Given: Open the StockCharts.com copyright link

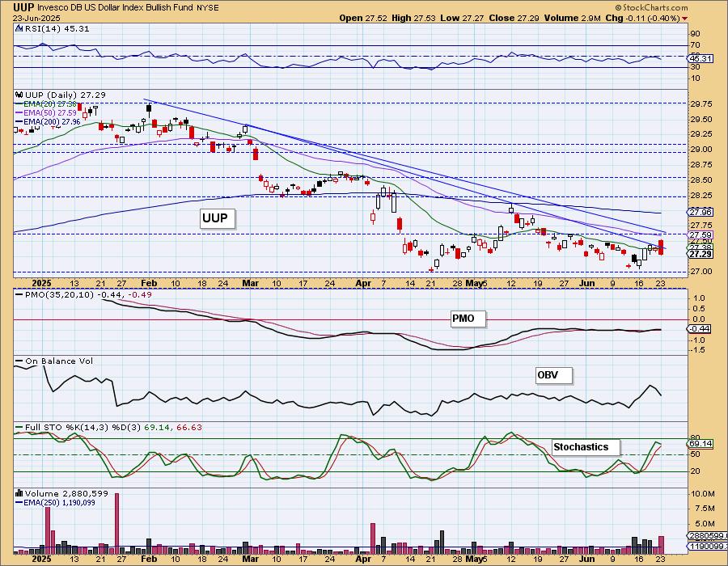Looking at the screenshot, I should point(651,7).
